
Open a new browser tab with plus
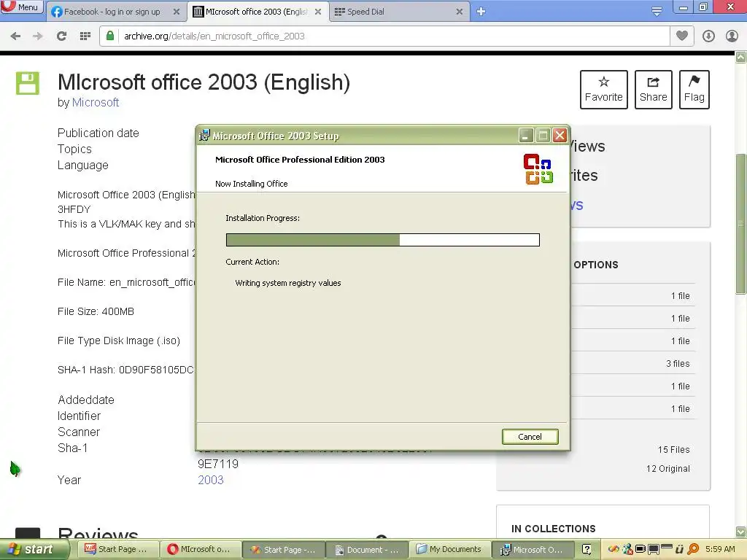[481, 12]
